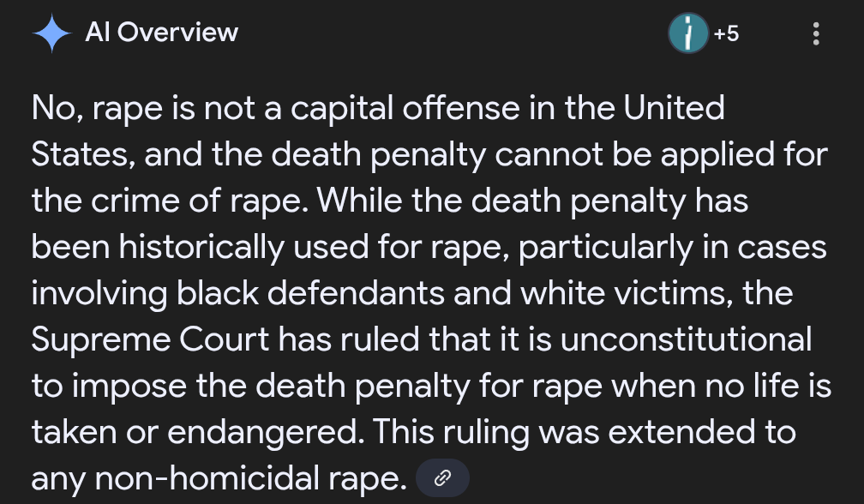Show the +5 additional sources

point(726,33)
